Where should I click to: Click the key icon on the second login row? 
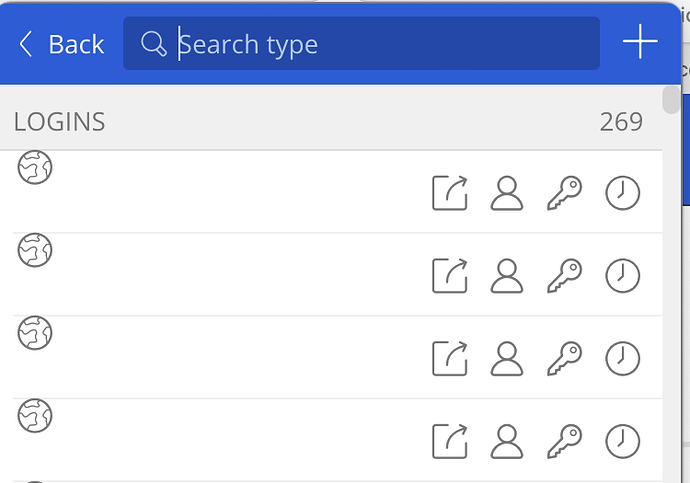(565, 275)
